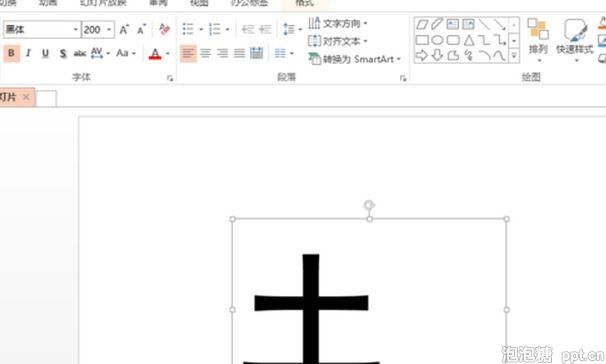Screen dimensions: 606x364
Task: Select the vertical text box shape
Action: 468,25
